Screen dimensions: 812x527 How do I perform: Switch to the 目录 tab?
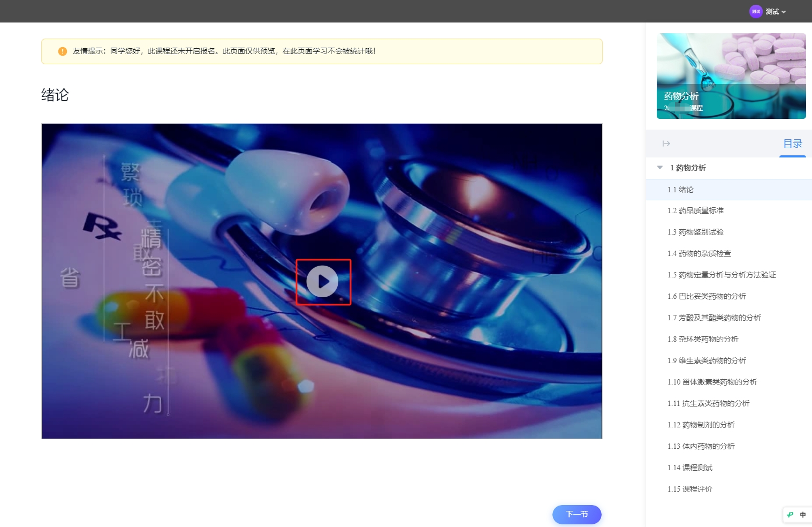tap(792, 144)
